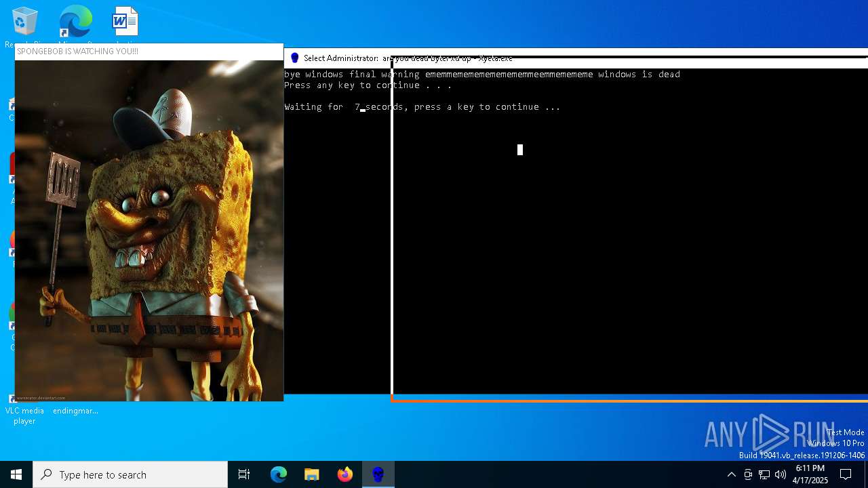The width and height of the screenshot is (868, 488).
Task: Open the clock showing 6:11 PM
Action: 810,474
